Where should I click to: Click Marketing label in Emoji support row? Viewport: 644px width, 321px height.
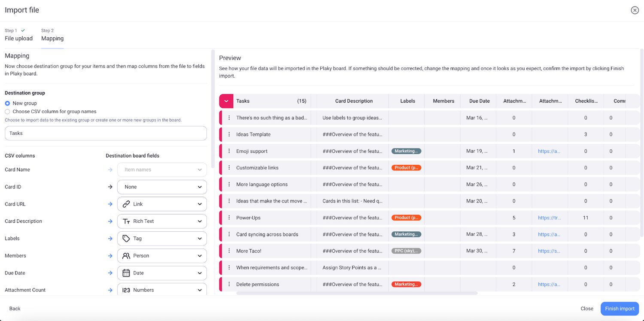[406, 151]
